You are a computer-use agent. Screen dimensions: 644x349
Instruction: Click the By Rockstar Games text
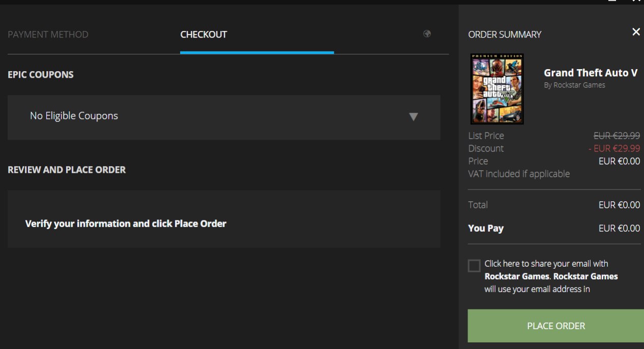click(x=574, y=85)
